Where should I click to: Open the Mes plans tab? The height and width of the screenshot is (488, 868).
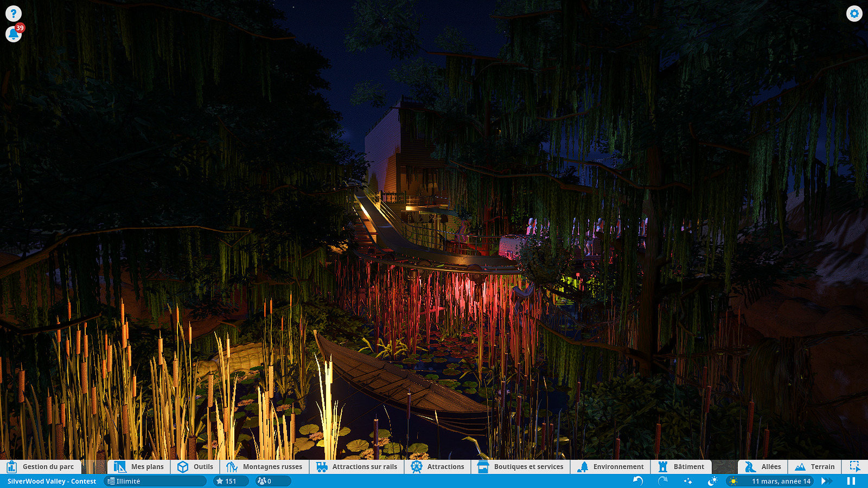[x=139, y=467]
